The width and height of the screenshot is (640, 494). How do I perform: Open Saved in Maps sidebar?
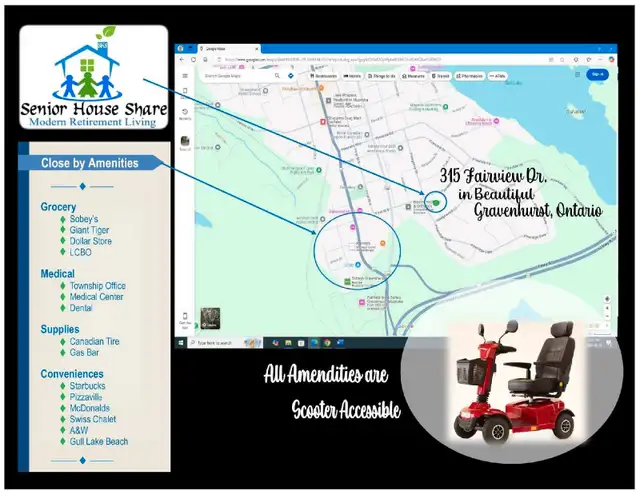185,92
